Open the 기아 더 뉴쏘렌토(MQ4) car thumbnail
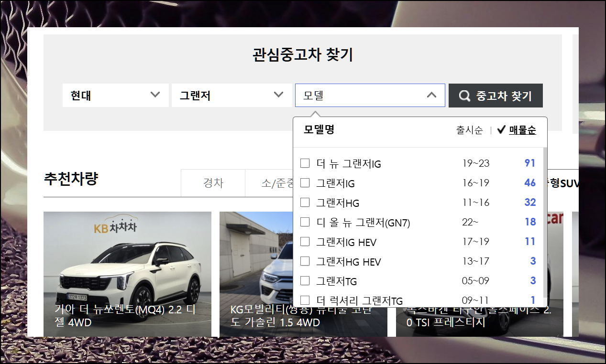This screenshot has height=364, width=606. tap(127, 274)
